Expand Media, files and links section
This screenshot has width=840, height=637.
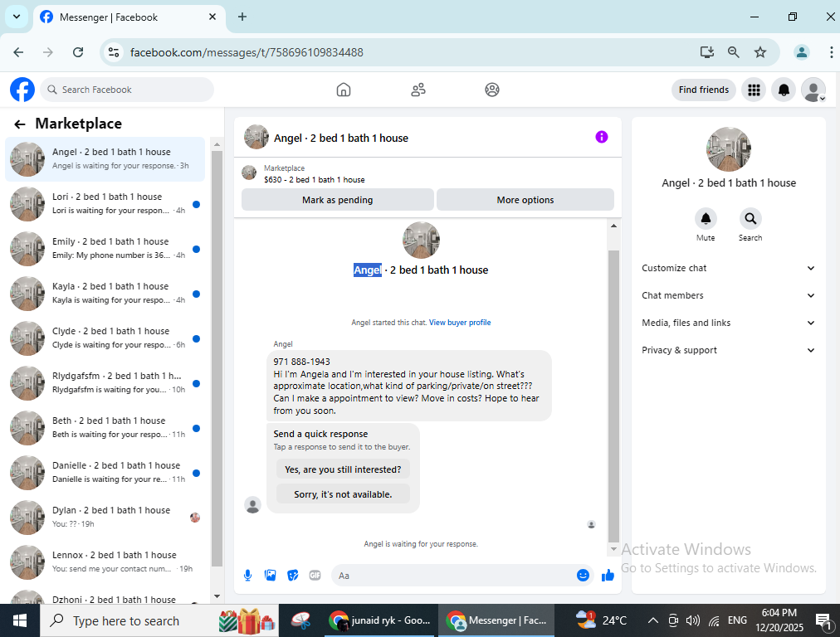(728, 323)
